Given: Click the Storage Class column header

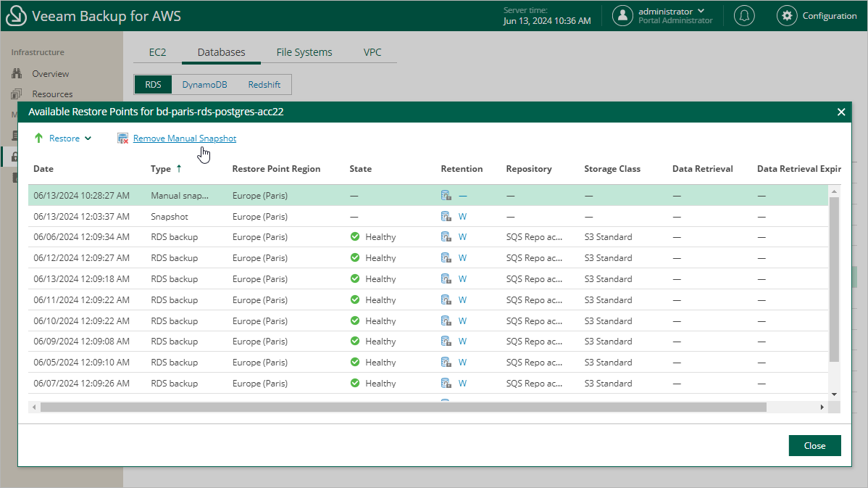Looking at the screenshot, I should (612, 169).
